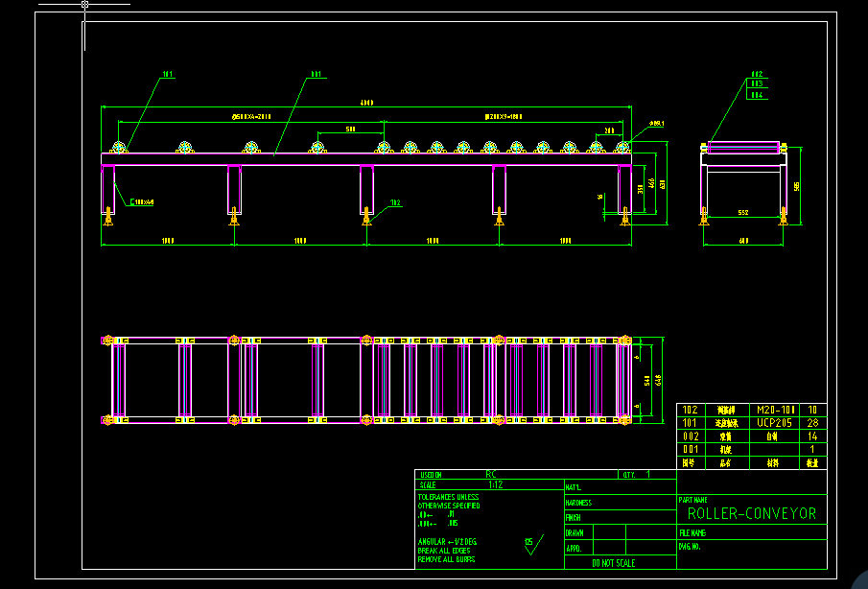
Task: Select the 585 height dimension in end view
Action: coord(796,186)
